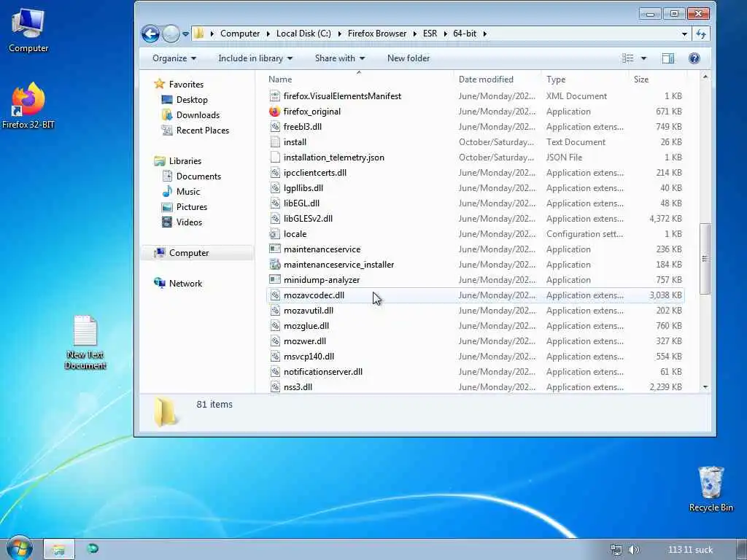Screen dimensions: 747x560
Task: Select freebl3.dll file
Action: 303,127
